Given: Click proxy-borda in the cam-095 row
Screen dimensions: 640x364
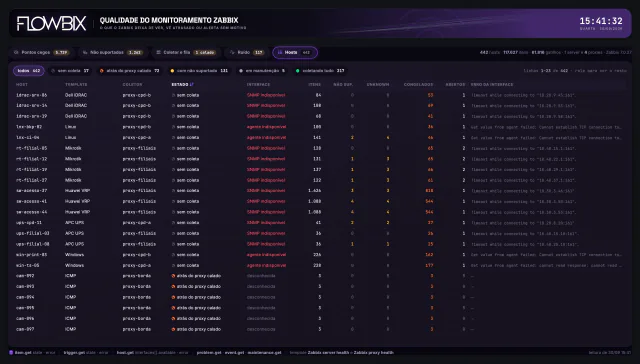Looking at the screenshot, I should pos(137,308).
